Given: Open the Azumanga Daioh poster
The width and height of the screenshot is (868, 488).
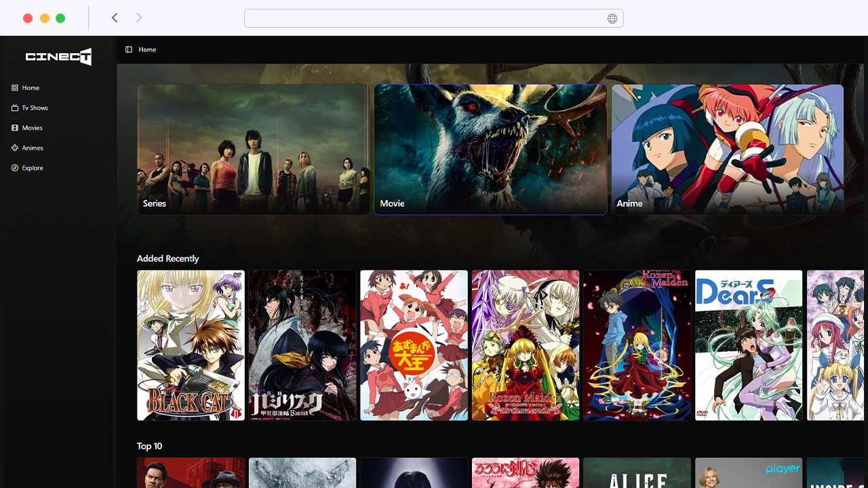Looking at the screenshot, I should tap(414, 345).
